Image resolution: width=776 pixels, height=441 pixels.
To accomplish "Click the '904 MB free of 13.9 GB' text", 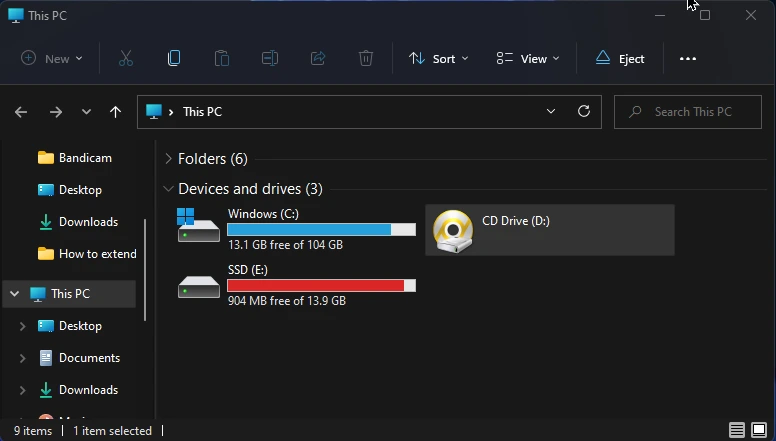I will point(287,300).
